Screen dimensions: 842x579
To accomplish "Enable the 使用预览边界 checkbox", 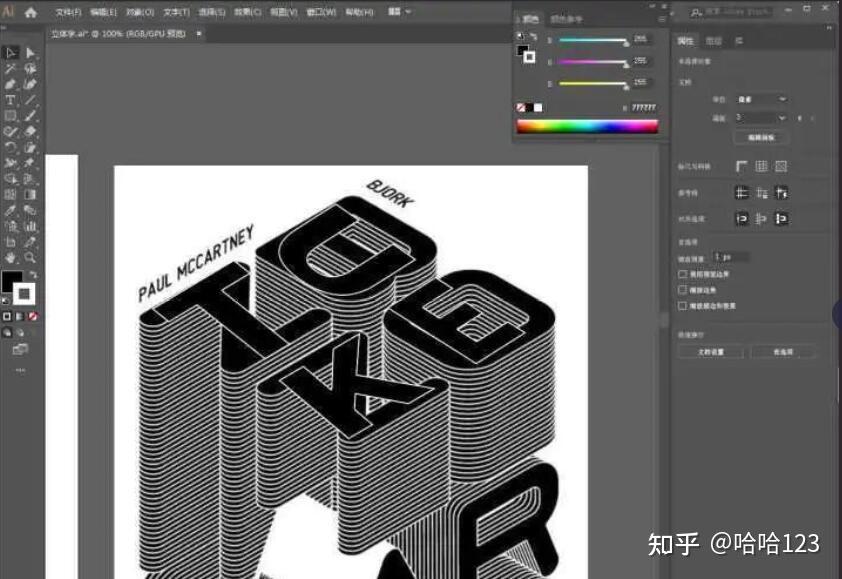I will (x=683, y=274).
